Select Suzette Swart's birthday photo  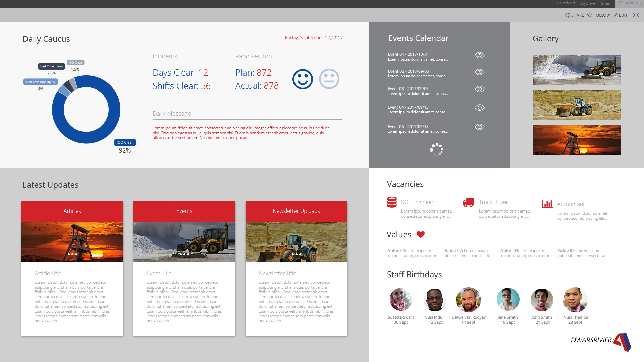401,300
